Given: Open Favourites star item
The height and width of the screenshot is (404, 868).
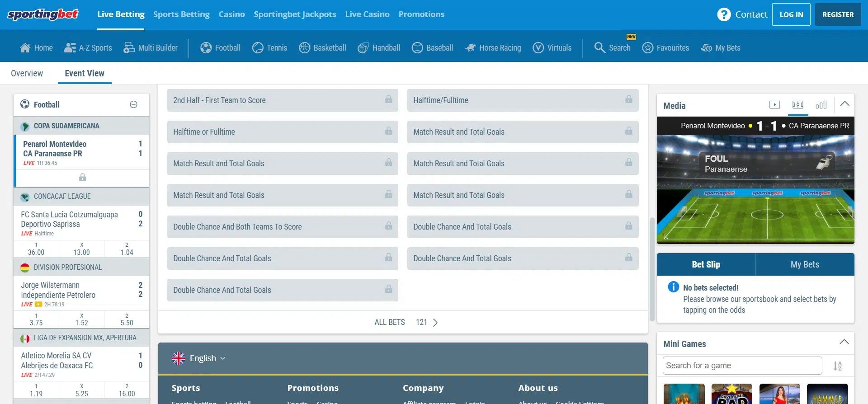Looking at the screenshot, I should point(665,47).
